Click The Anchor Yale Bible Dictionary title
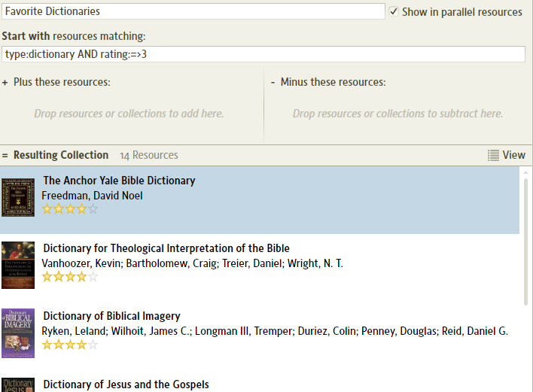This screenshot has width=533, height=392. (x=119, y=181)
